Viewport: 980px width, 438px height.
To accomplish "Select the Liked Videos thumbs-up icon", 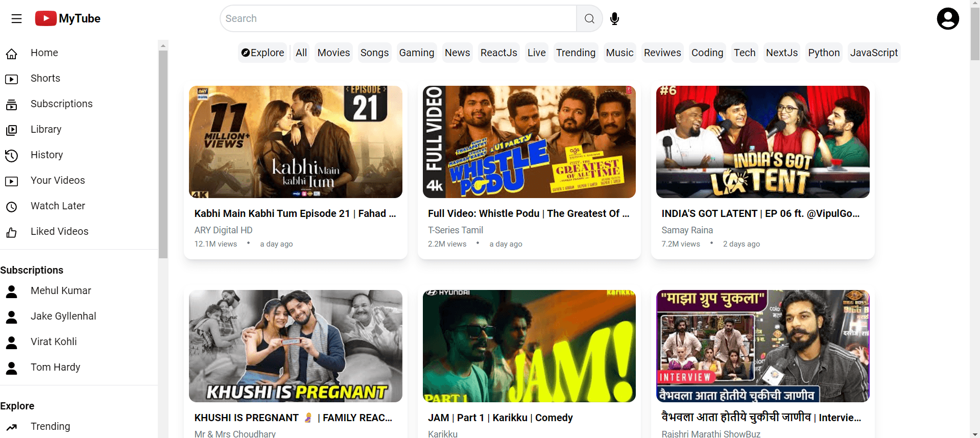I will (12, 233).
